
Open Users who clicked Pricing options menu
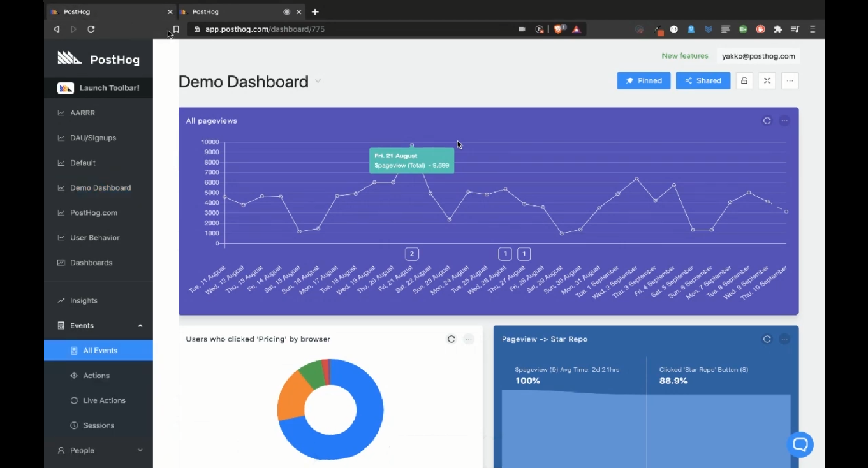click(469, 339)
